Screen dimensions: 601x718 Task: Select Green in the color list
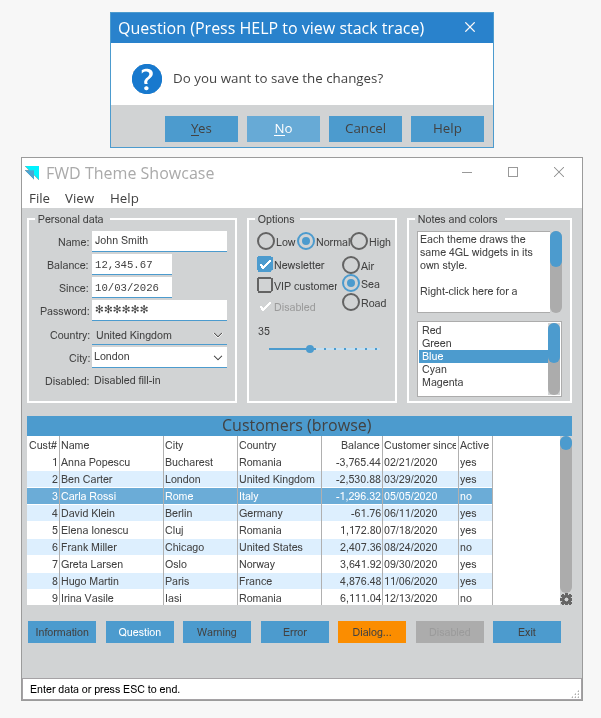click(x=483, y=343)
